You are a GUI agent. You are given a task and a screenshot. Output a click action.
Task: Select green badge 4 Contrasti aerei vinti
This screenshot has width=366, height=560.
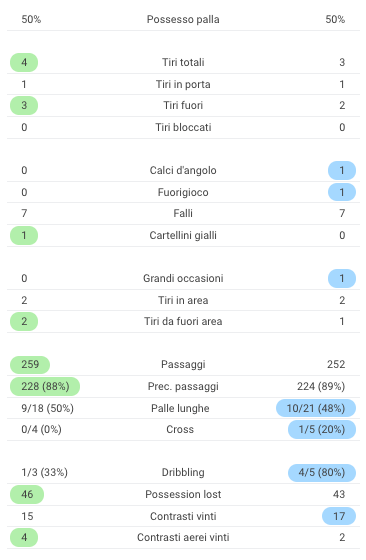(x=24, y=538)
